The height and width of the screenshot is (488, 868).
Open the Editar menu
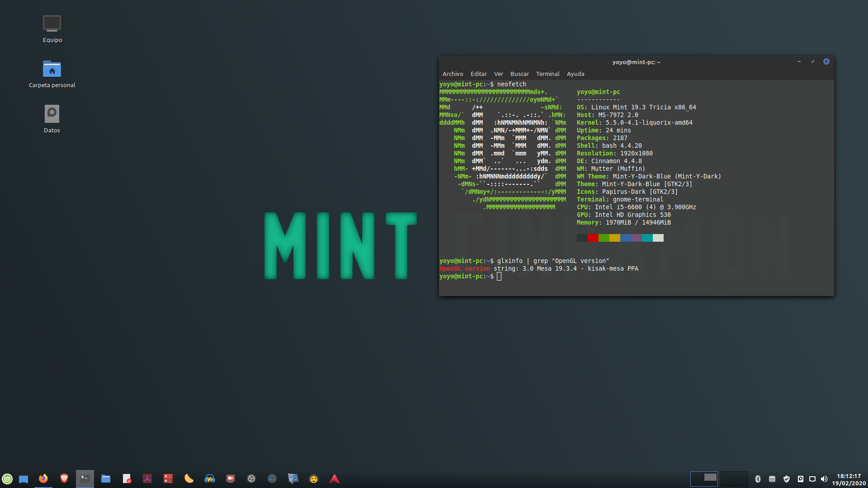(478, 74)
